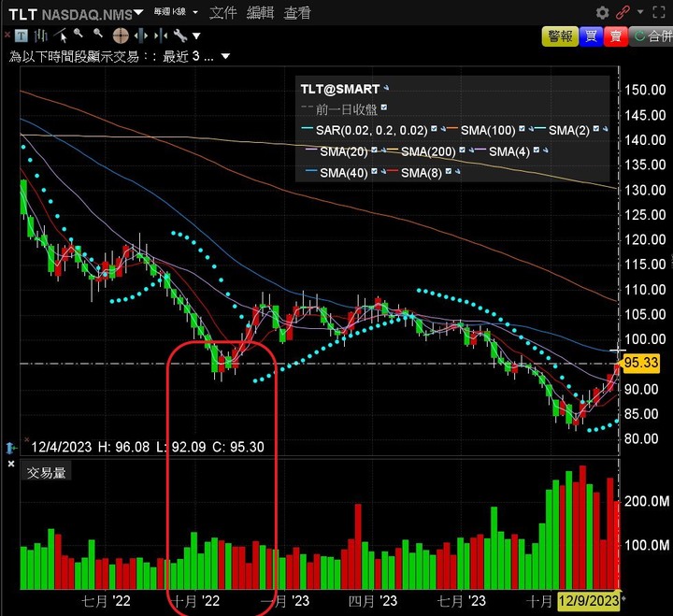Uncheck the 前一日收盤 checkbox
673x616 pixels.
[384, 107]
